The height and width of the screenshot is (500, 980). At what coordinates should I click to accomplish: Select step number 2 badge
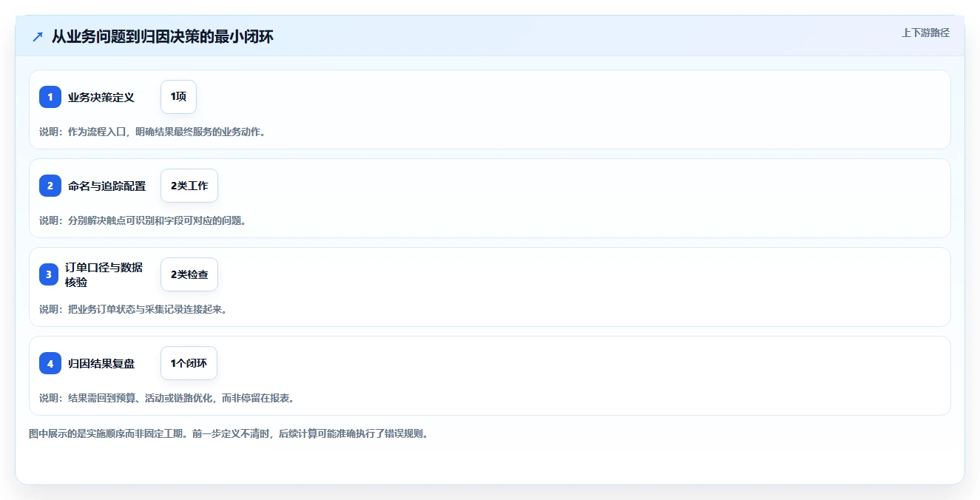pos(50,186)
